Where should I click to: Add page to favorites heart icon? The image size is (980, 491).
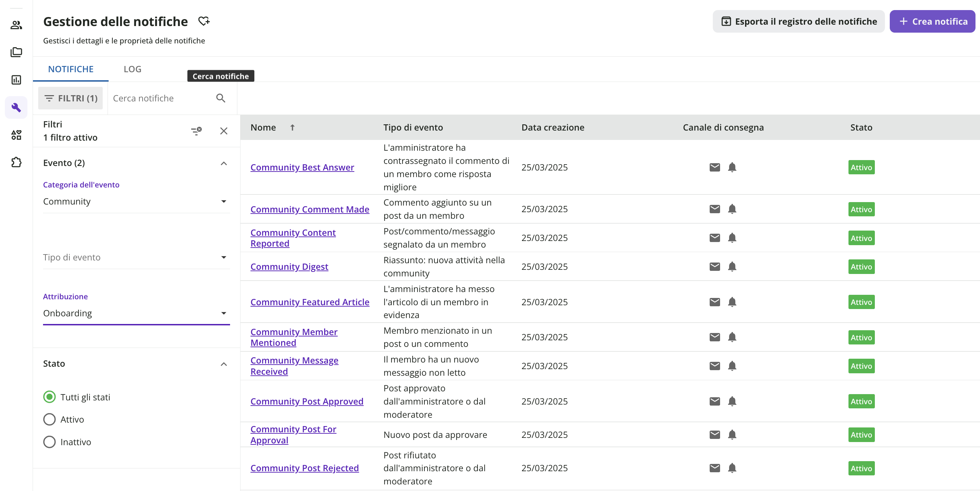coord(204,21)
